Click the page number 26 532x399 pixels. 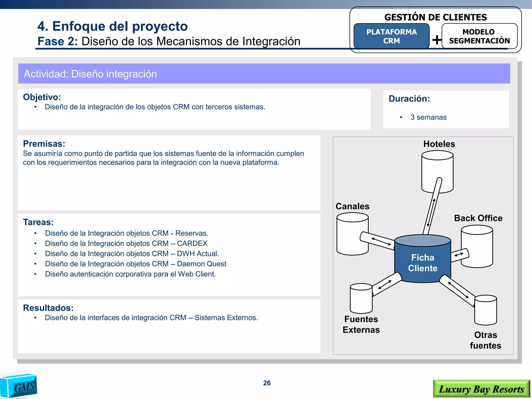click(267, 383)
